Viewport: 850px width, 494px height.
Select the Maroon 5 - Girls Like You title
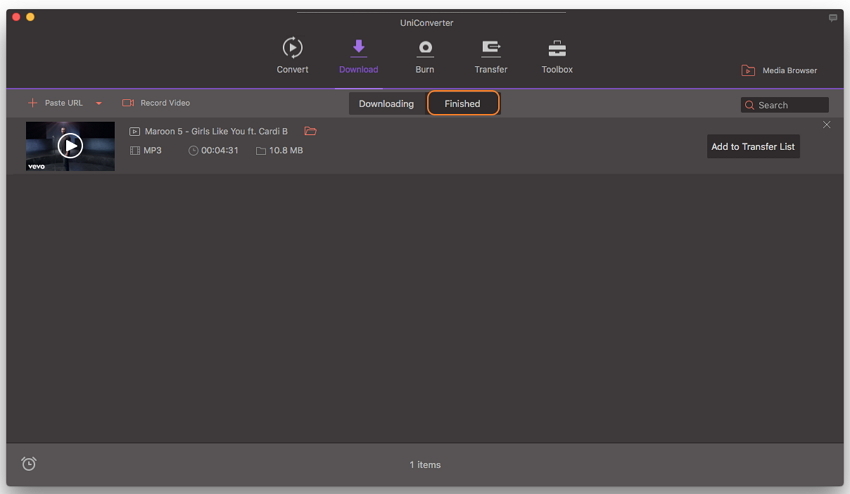click(x=216, y=131)
